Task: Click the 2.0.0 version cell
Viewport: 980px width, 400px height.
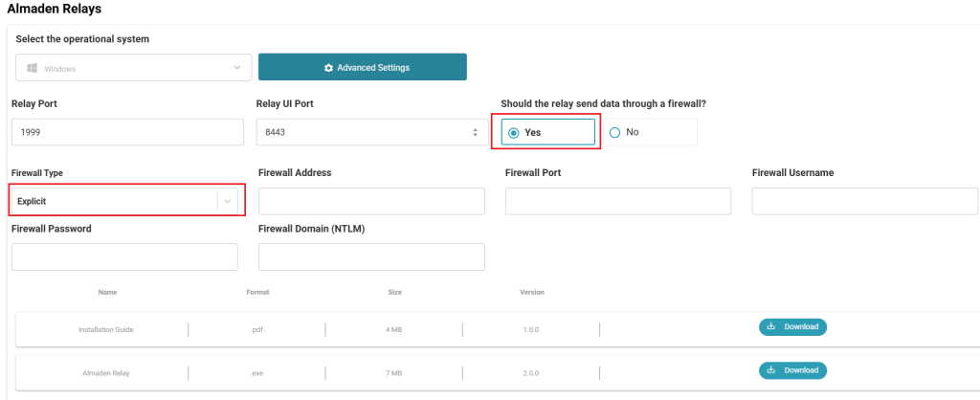Action: (x=531, y=373)
